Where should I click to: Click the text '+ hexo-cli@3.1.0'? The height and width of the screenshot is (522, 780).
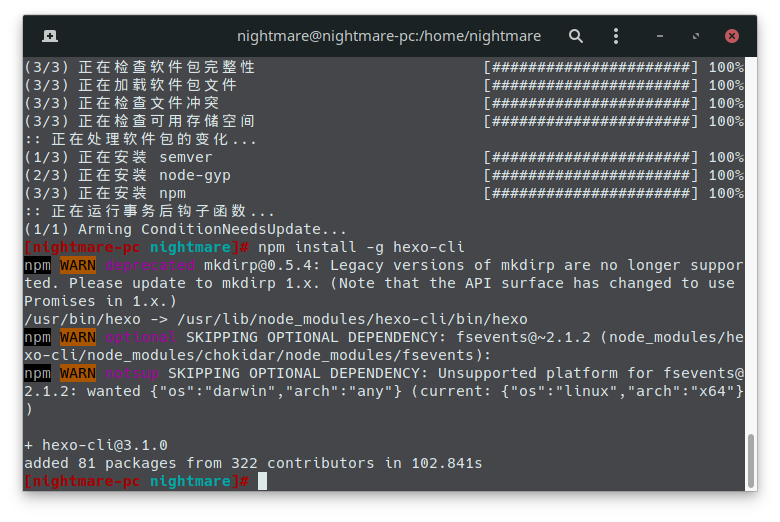click(96, 445)
